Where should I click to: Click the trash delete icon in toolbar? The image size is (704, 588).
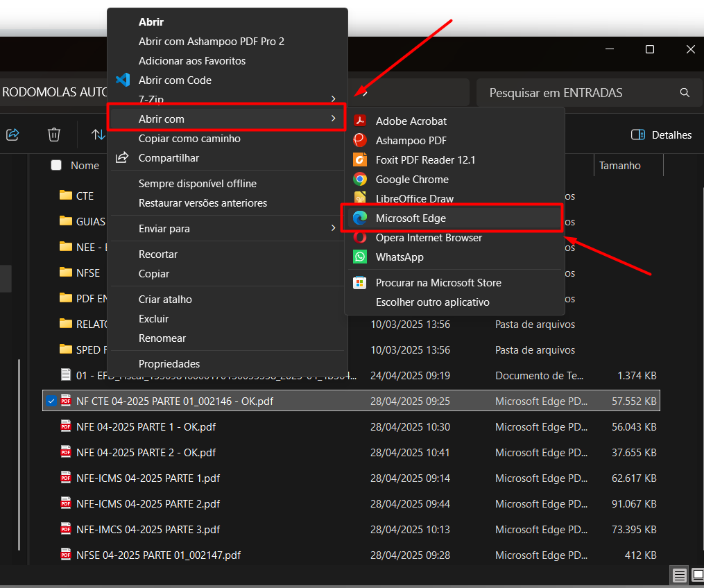54,135
